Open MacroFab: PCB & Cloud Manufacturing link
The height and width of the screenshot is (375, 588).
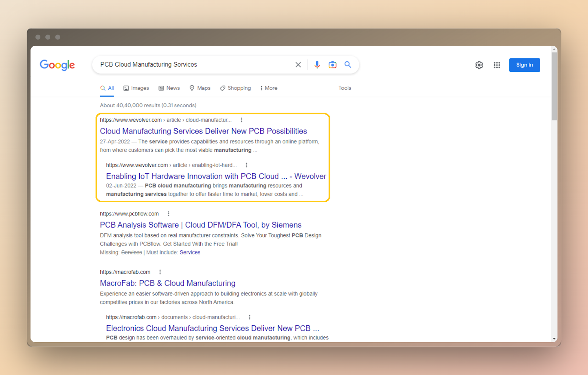click(168, 283)
